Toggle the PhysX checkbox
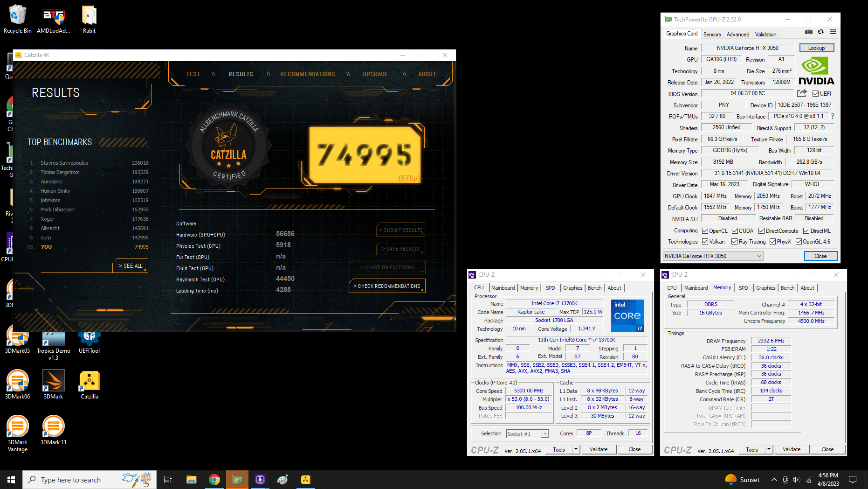868x489 pixels. (x=772, y=242)
